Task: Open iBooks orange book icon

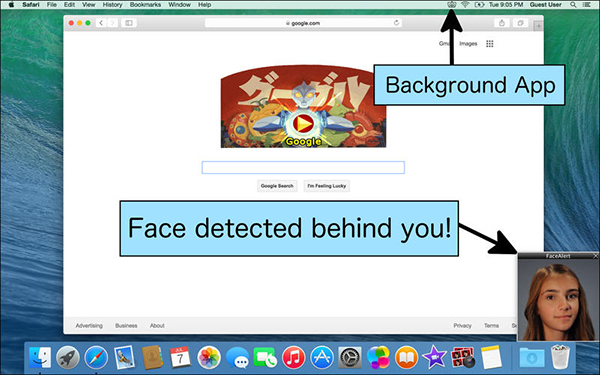Action: click(x=406, y=357)
